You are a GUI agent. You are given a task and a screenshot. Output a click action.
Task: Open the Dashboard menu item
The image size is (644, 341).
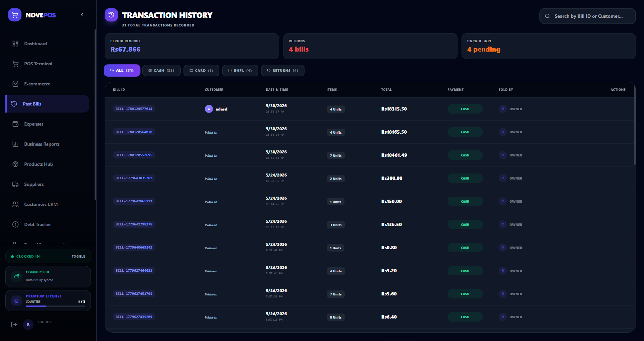pyautogui.click(x=47, y=44)
